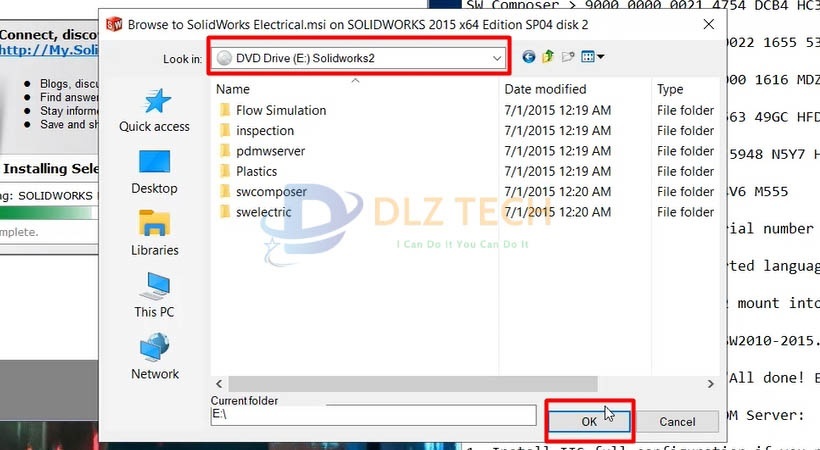Viewport: 820px width, 450px height.
Task: Click the Current folder input field
Action: click(x=373, y=415)
